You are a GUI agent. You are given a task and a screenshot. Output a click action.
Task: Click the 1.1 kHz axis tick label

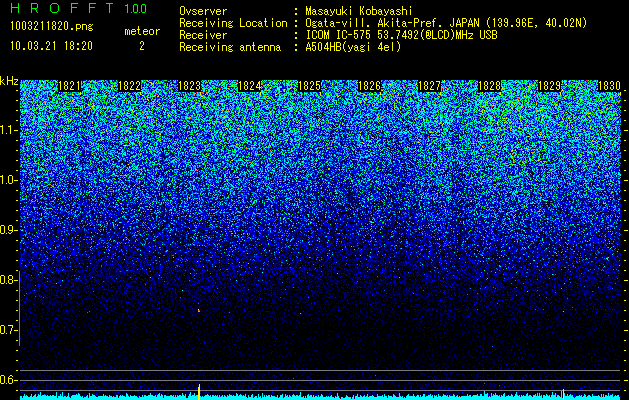(x=9, y=130)
